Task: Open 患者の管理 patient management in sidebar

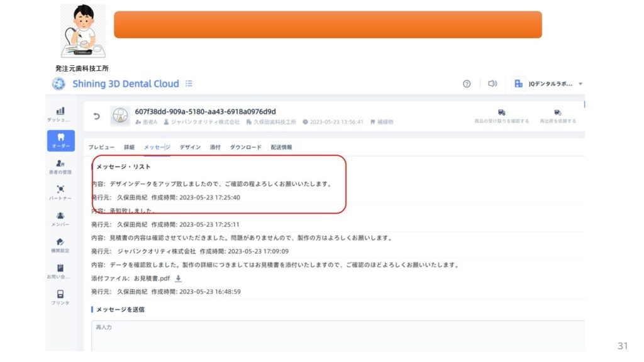Action: [x=60, y=166]
